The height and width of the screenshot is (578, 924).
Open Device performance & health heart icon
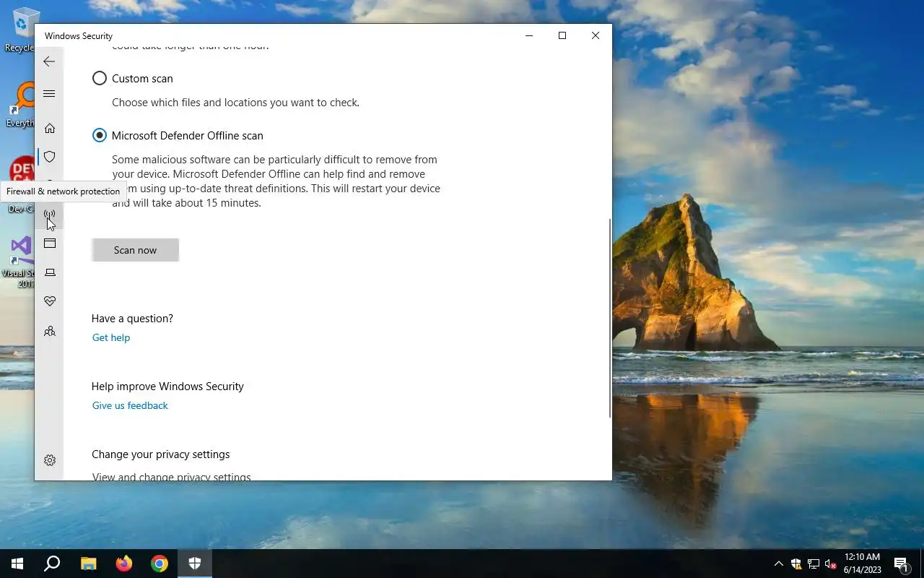[50, 301]
